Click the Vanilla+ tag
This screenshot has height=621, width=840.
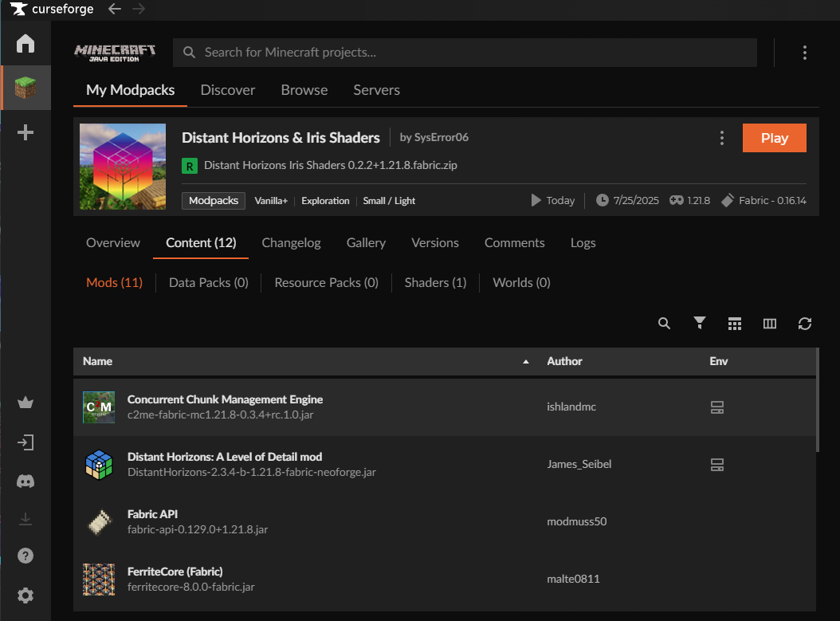pos(270,201)
